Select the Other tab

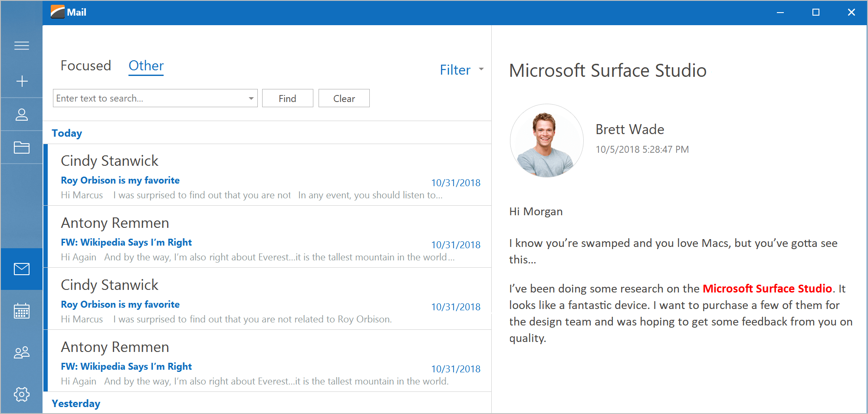[146, 66]
